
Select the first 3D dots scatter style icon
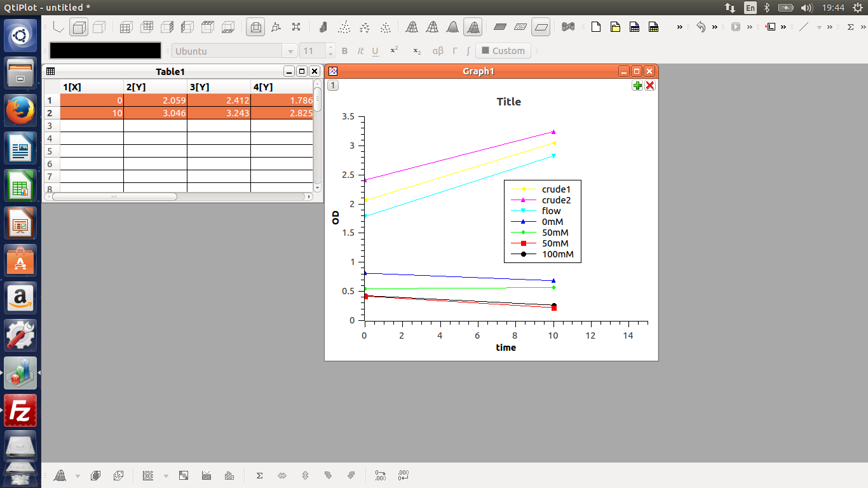click(x=344, y=27)
